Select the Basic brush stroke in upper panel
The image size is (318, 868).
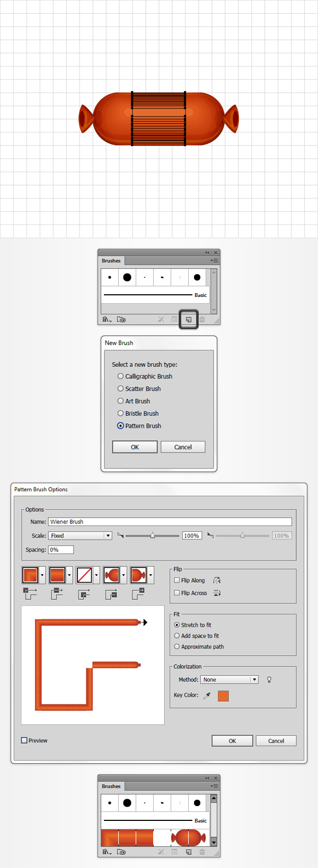(155, 295)
